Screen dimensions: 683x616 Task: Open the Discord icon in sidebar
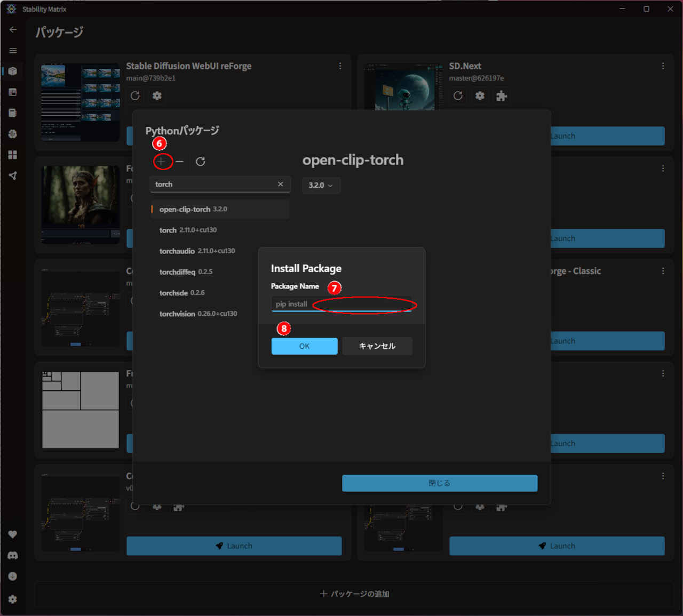pos(13,555)
